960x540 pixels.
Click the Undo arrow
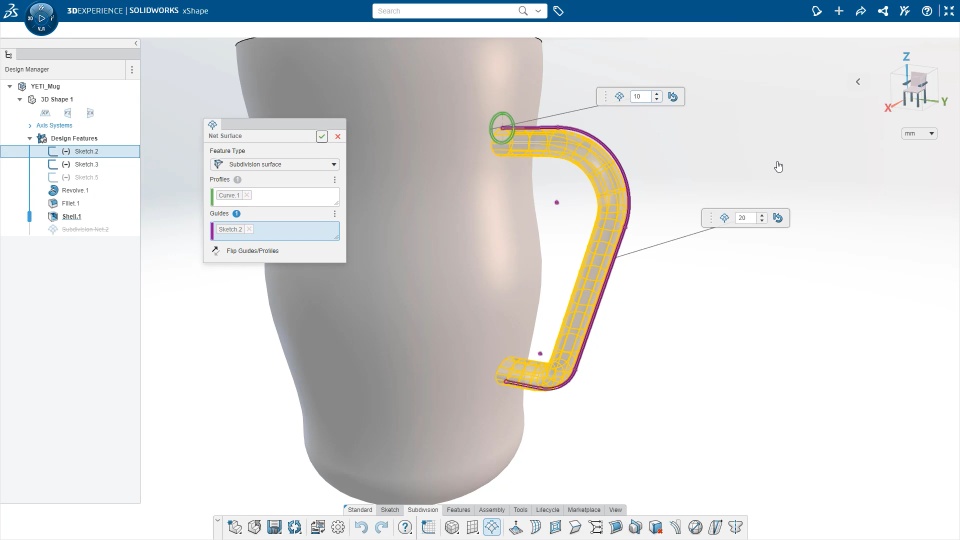point(361,527)
